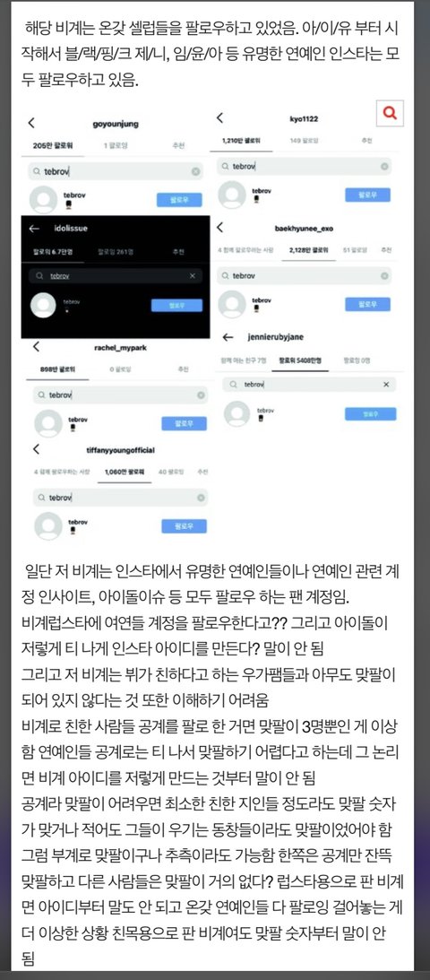This screenshot has height=980, width=430.
Task: Clear tebrov search under jennierubyjane
Action: 386,385
